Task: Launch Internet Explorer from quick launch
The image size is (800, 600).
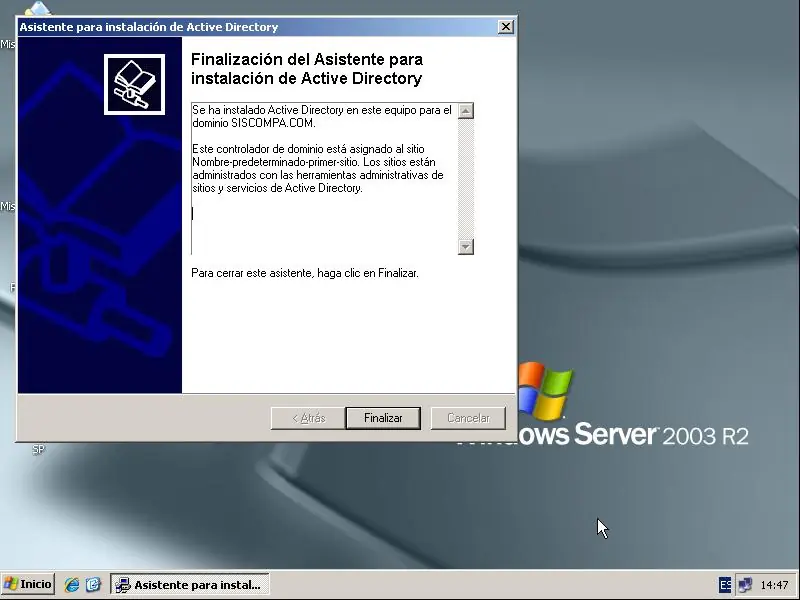Action: (x=72, y=584)
